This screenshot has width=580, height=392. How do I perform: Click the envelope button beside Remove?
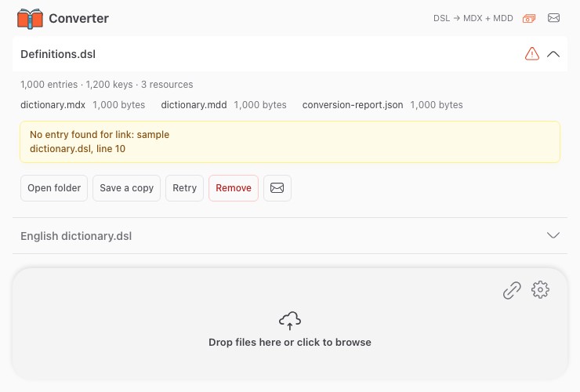pos(277,188)
